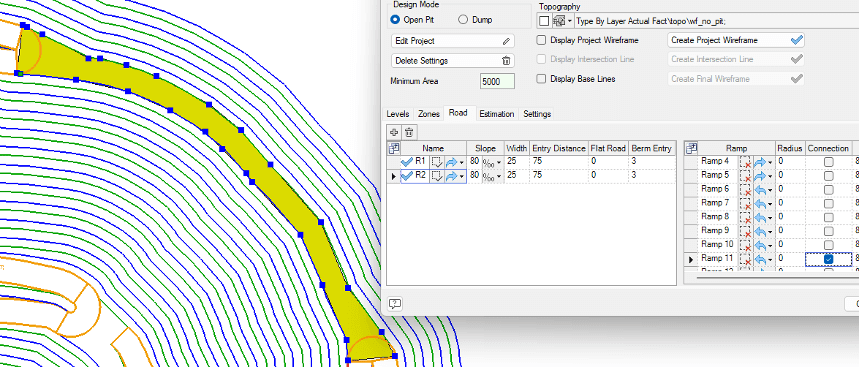
Task: Switch to the Levels tab
Action: pos(398,114)
